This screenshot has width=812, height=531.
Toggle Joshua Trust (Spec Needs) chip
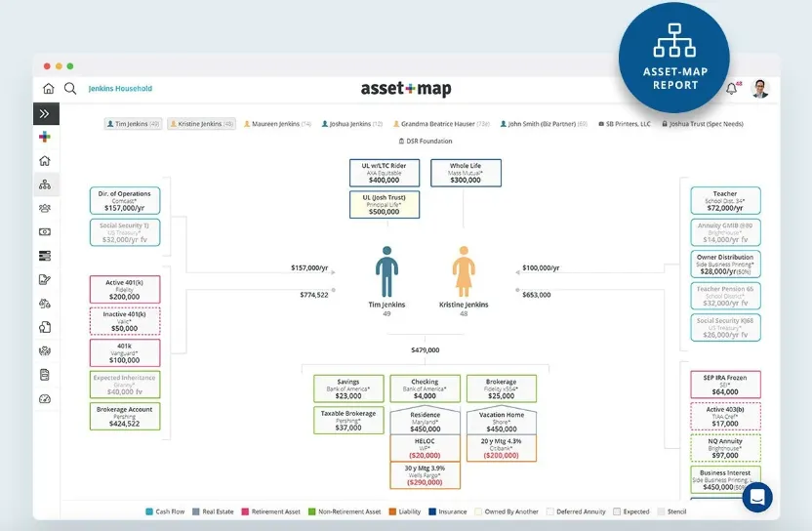(703, 124)
